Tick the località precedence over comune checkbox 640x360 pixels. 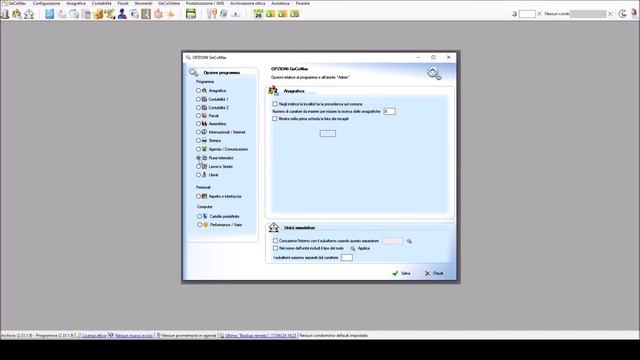click(x=275, y=104)
